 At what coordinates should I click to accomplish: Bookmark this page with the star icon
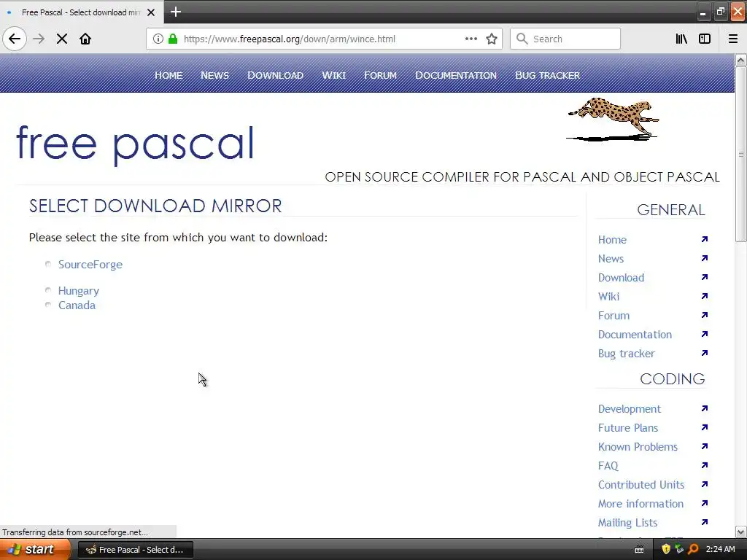pyautogui.click(x=492, y=39)
